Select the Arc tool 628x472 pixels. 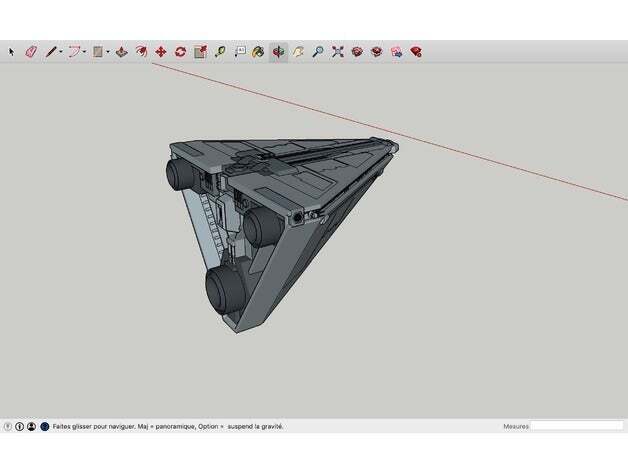74,52
